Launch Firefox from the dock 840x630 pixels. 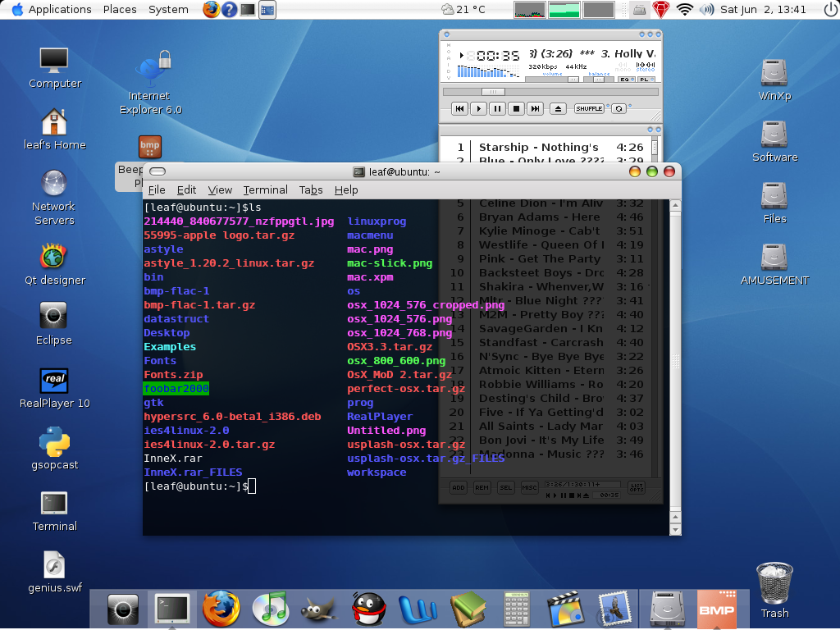[221, 609]
